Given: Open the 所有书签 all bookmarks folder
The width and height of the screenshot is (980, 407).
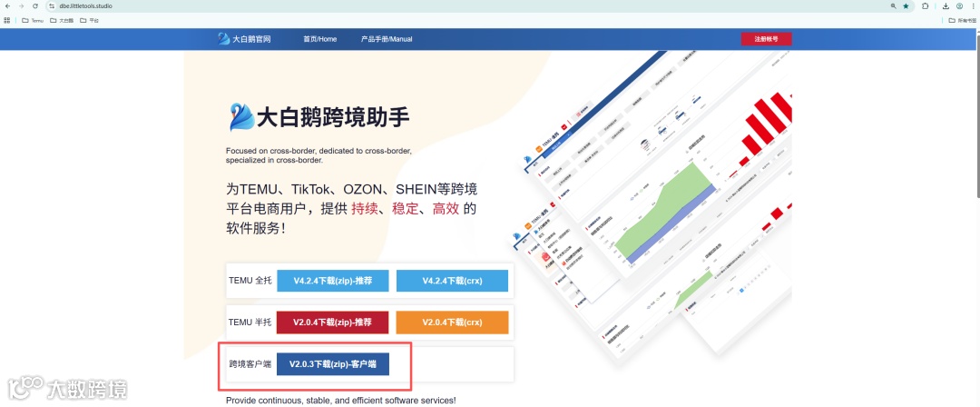Looking at the screenshot, I should pos(963,20).
